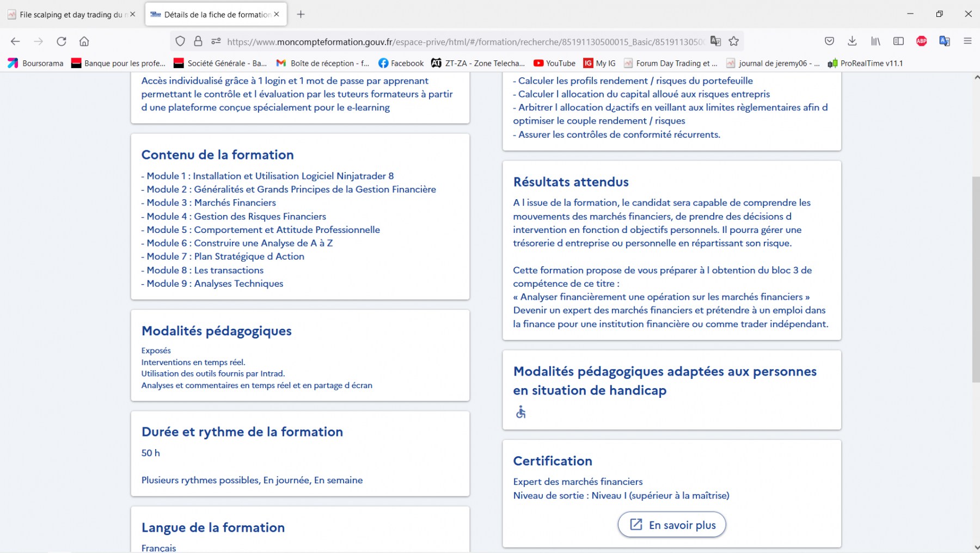Switch to File scalping et day trading tab

[71, 15]
